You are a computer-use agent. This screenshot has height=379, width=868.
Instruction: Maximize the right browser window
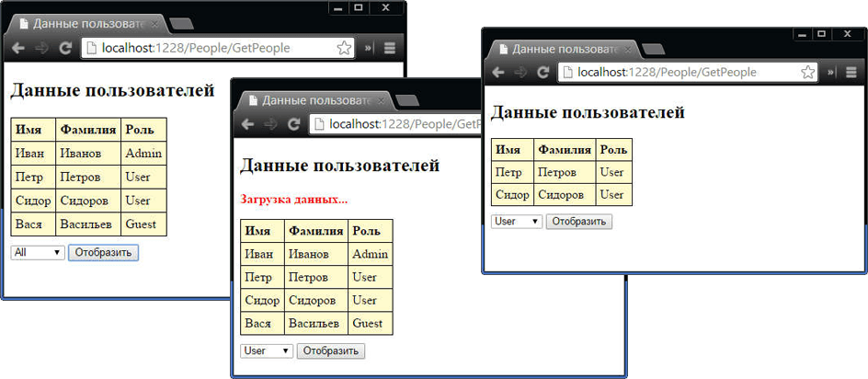[821, 34]
